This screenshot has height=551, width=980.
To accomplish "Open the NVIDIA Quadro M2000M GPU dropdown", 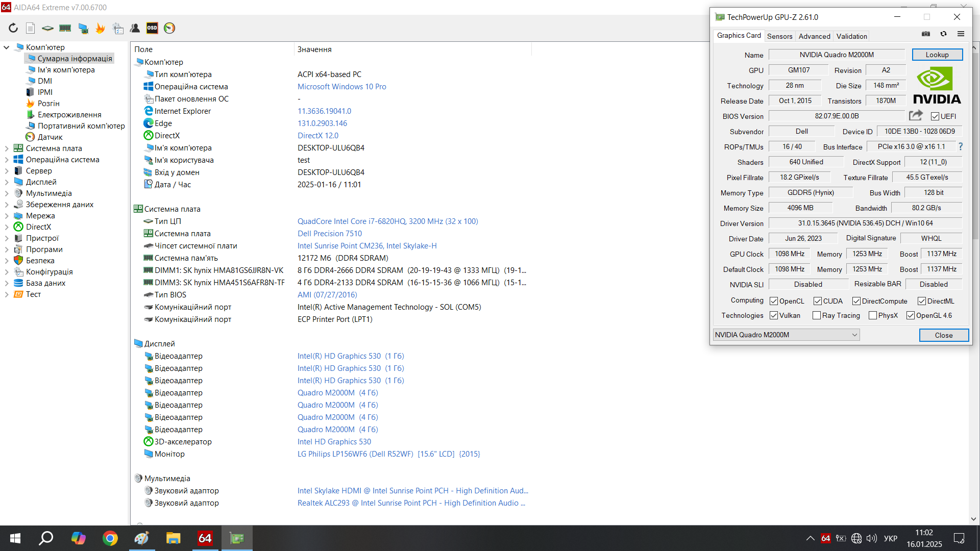I will click(x=786, y=335).
